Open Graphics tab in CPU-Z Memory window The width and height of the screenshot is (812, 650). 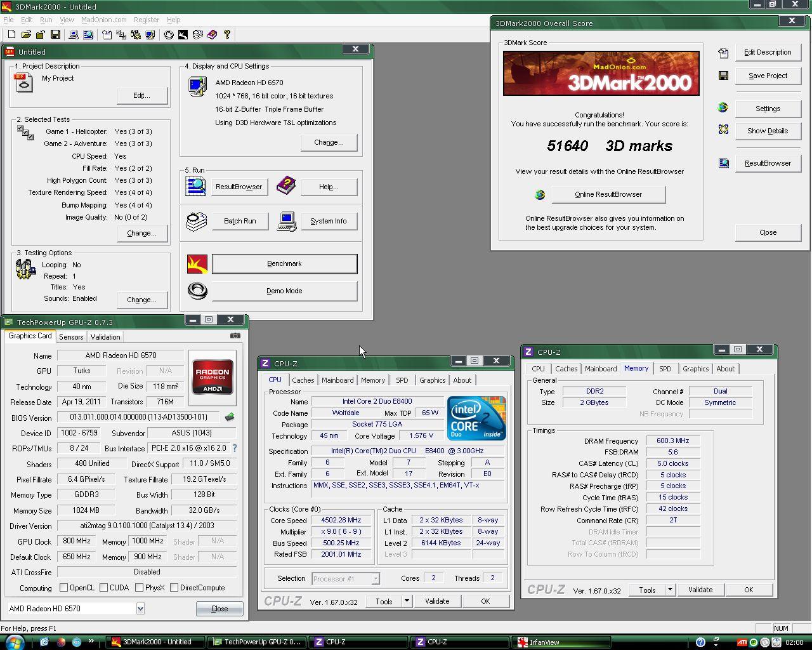point(695,369)
